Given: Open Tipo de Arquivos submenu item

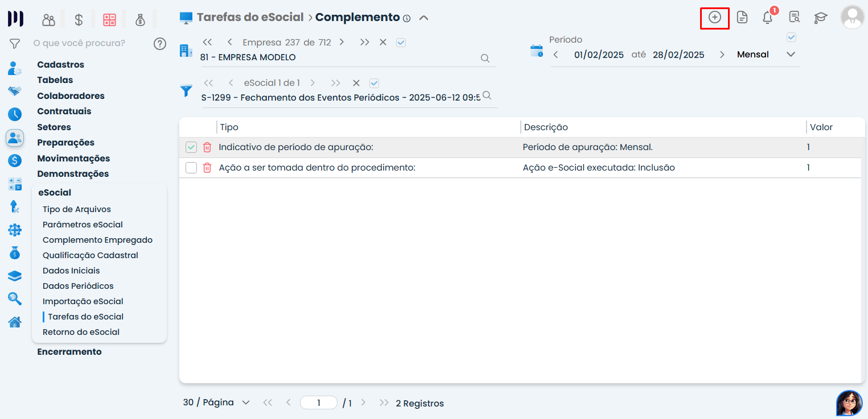Looking at the screenshot, I should (77, 209).
